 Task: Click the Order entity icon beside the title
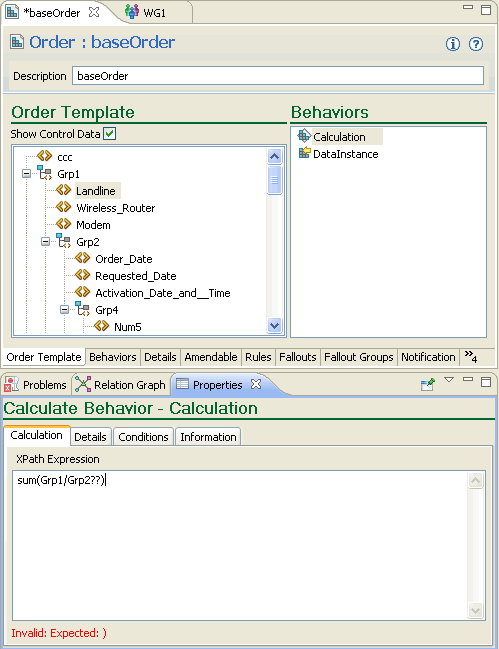click(x=17, y=42)
